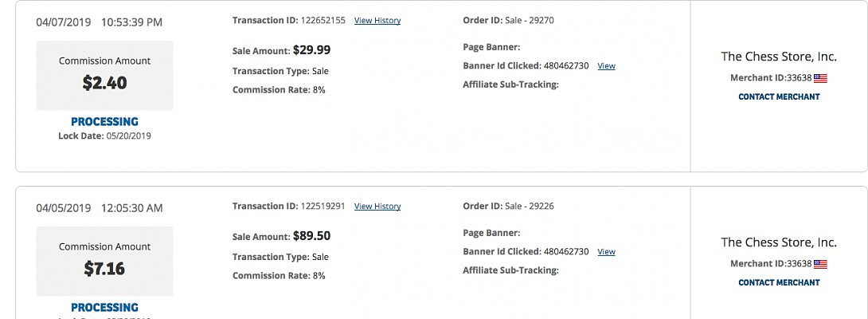
Task: Click Contact Merchant in first transaction card
Action: pos(779,96)
